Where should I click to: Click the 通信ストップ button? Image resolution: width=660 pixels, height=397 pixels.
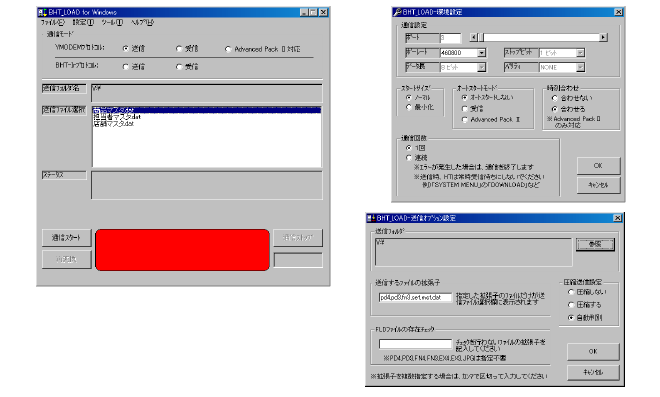298,238
